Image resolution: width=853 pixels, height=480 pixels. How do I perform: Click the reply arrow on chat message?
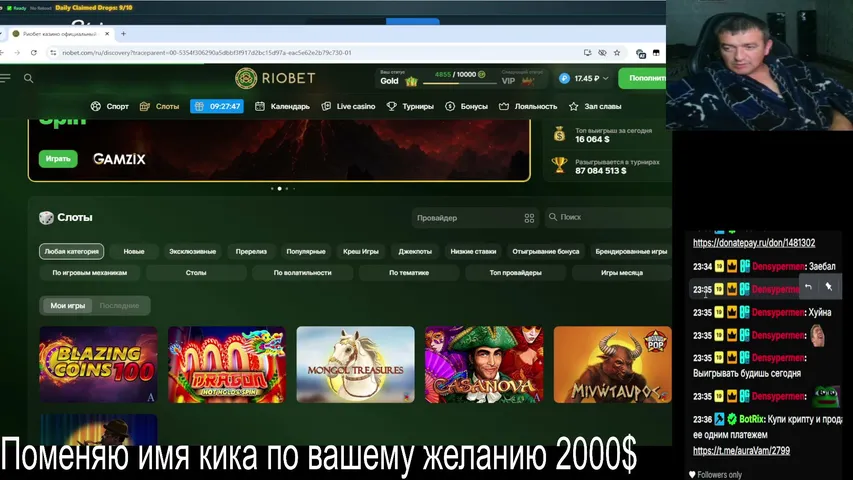[x=809, y=287]
